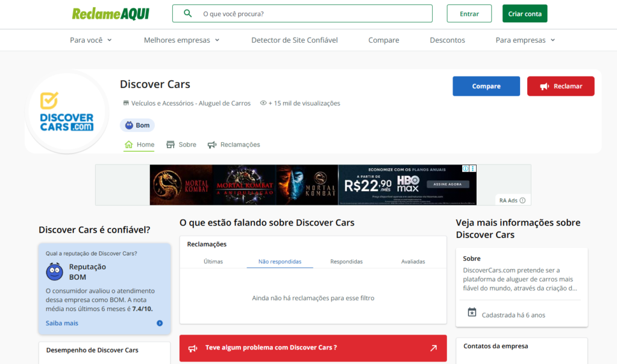Click the Sobre storefront icon
The height and width of the screenshot is (364, 617).
coord(171,145)
